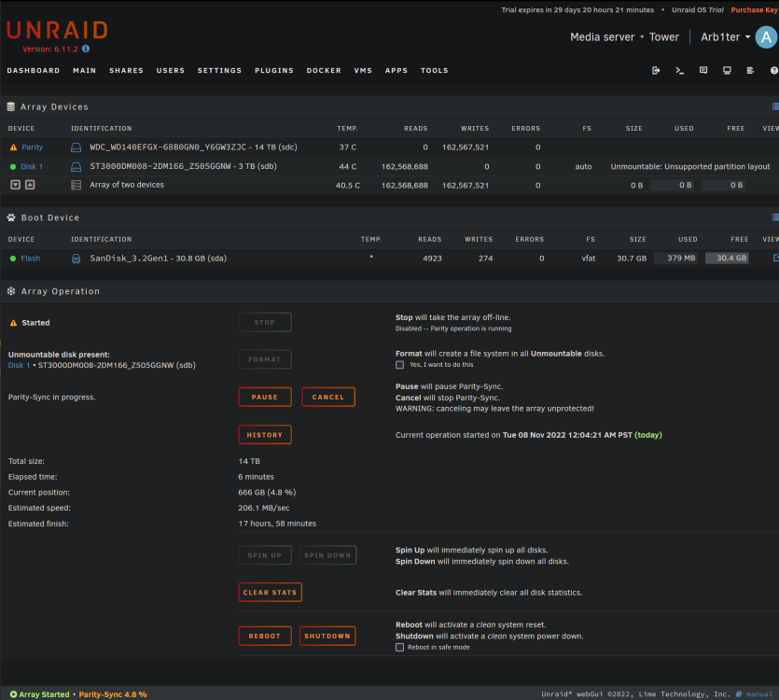This screenshot has width=779, height=700.
Task: Open the PLUGINS menu
Action: coord(274,71)
